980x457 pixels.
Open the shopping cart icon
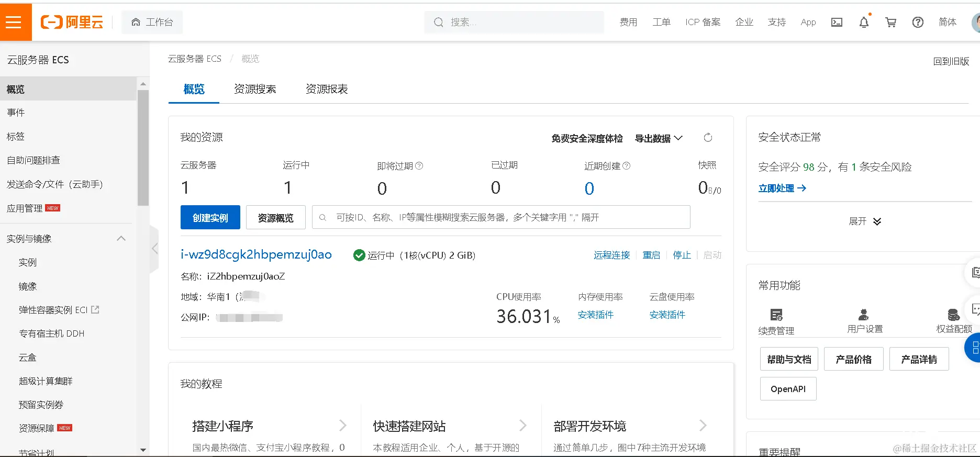(890, 22)
